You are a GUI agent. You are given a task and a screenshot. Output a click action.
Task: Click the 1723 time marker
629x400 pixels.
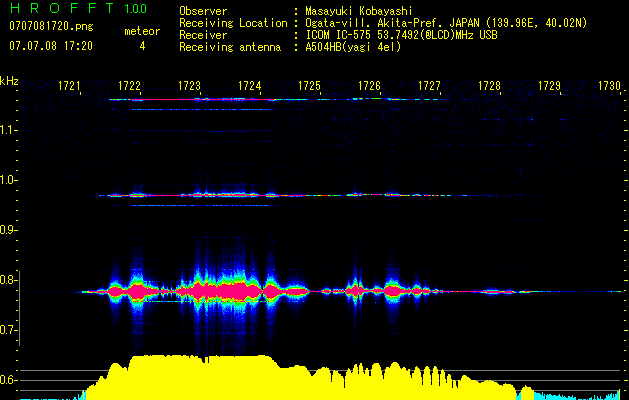[x=189, y=86]
